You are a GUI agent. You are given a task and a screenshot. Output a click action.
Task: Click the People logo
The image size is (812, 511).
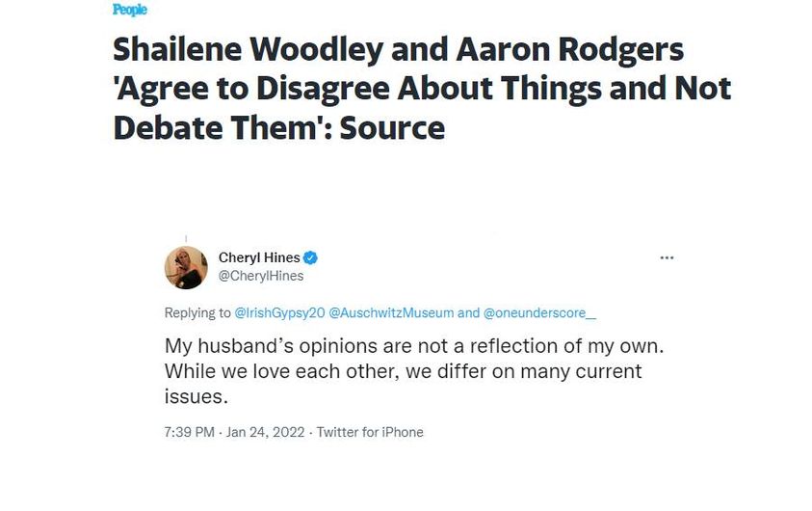click(130, 10)
